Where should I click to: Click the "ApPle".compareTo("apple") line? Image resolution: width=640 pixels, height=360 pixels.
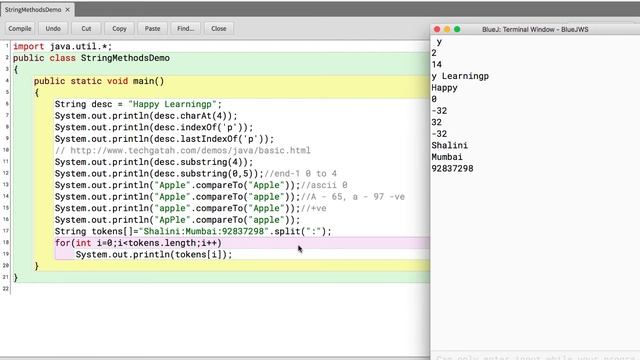tap(178, 220)
